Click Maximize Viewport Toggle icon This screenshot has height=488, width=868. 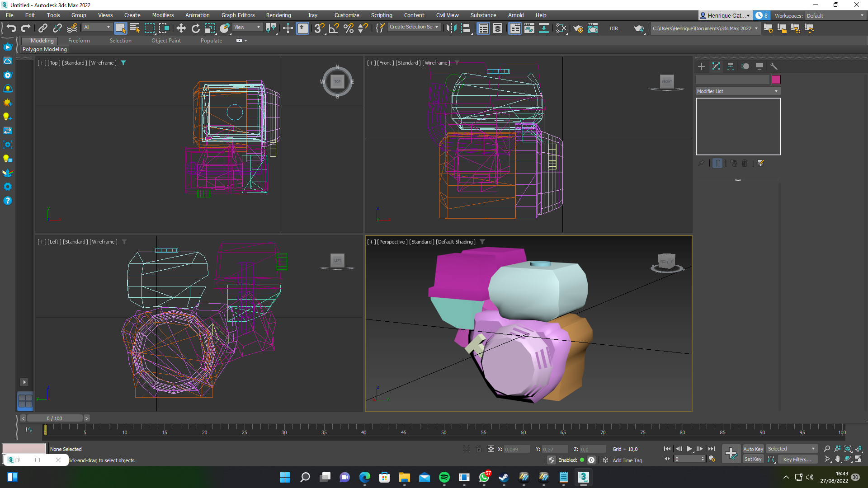click(858, 459)
